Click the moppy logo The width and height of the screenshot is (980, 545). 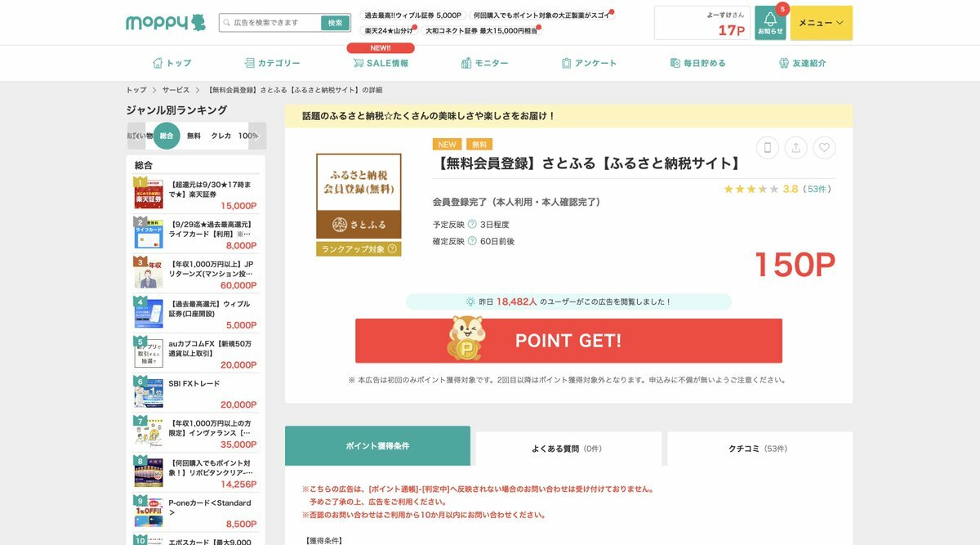pos(166,23)
